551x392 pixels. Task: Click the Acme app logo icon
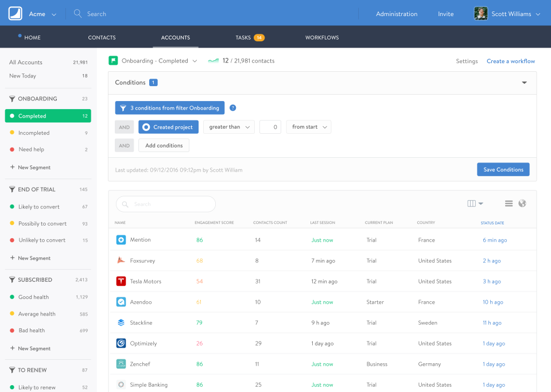point(15,14)
